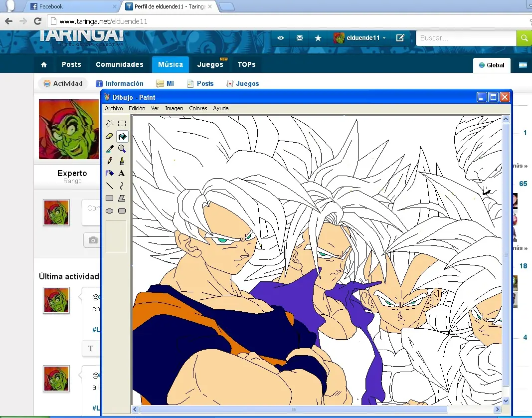
Task: Select the Rounded rectangle tool
Action: [122, 211]
